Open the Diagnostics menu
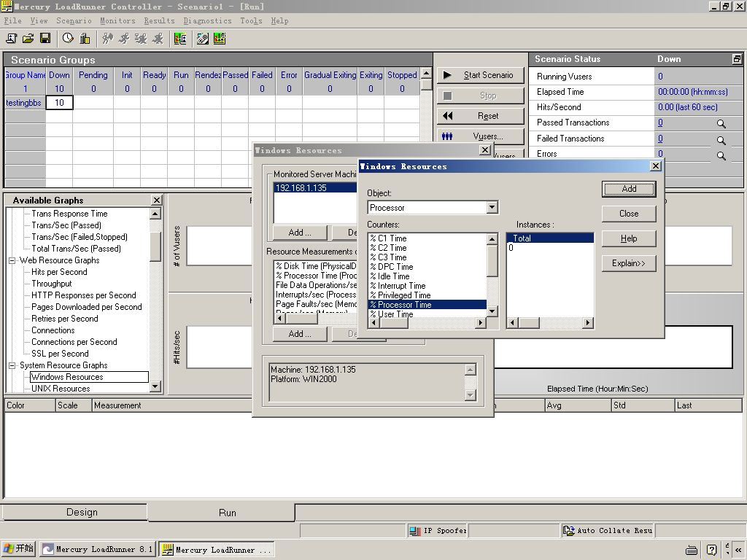The height and width of the screenshot is (560, 747). coord(207,20)
